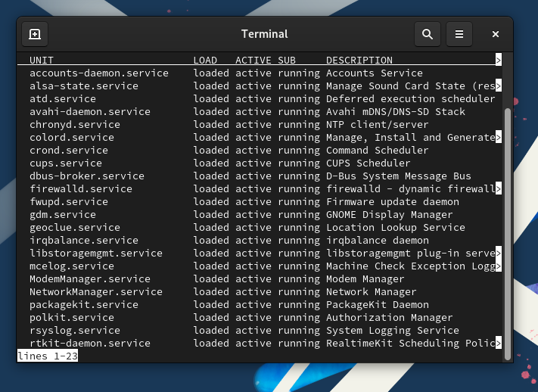Click the truncation arrow on the rtkit-daemon.service row
This screenshot has height=392, width=538.
[499, 344]
